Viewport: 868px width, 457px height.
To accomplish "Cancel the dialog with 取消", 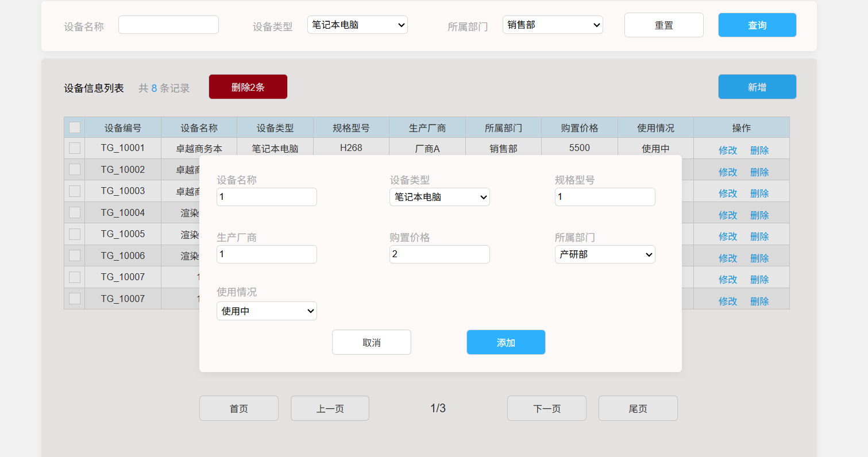I will tap(372, 342).
